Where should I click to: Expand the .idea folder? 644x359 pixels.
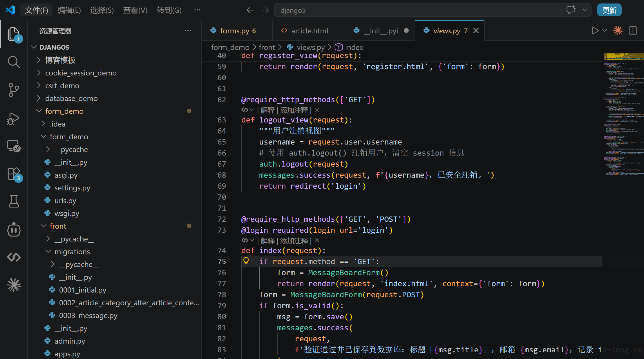click(x=57, y=124)
